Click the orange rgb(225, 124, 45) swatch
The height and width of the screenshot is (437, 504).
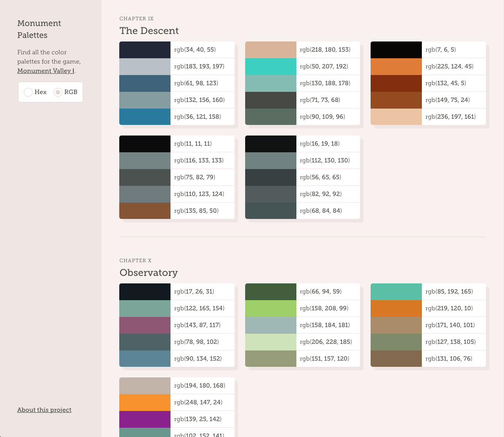click(396, 66)
